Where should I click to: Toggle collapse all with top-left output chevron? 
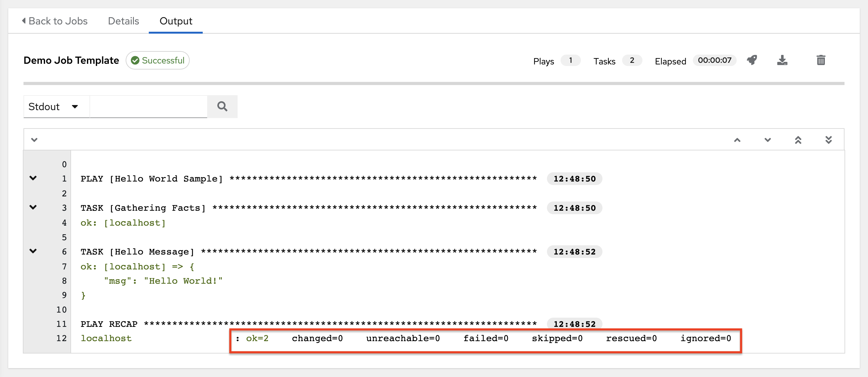coord(34,140)
